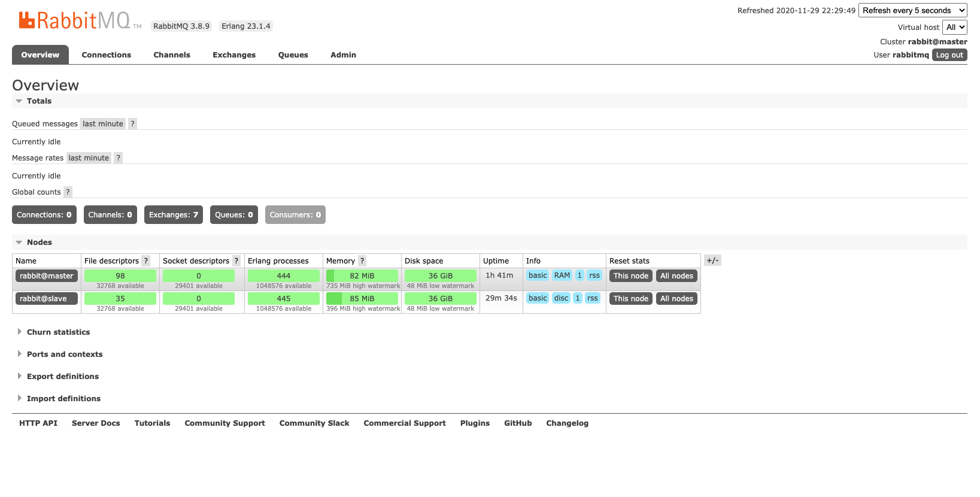Open help for Global counts
Screen dimensions: 980x497
click(x=68, y=192)
